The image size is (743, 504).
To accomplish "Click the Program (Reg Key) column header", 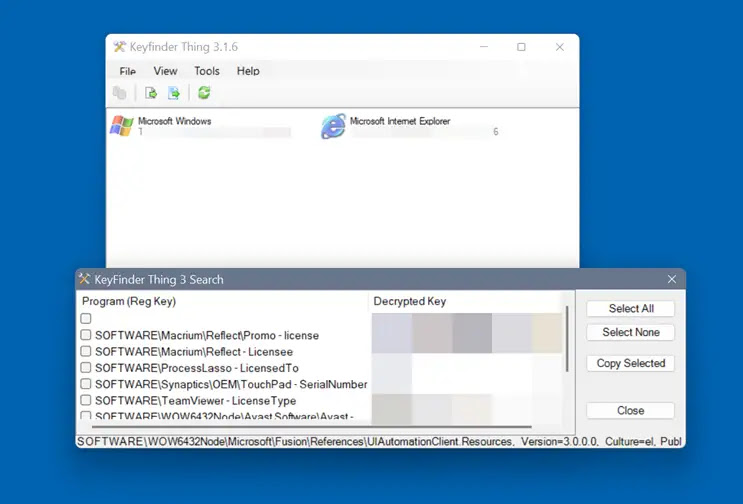I will (x=129, y=301).
